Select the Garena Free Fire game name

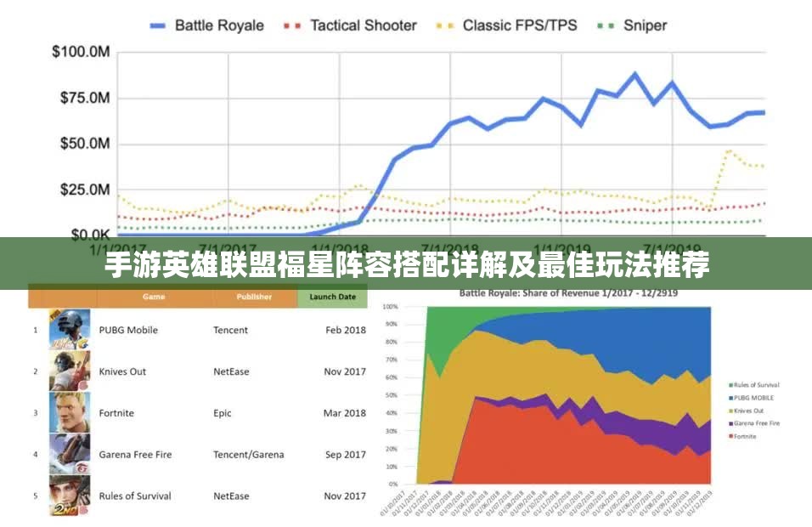[135, 455]
